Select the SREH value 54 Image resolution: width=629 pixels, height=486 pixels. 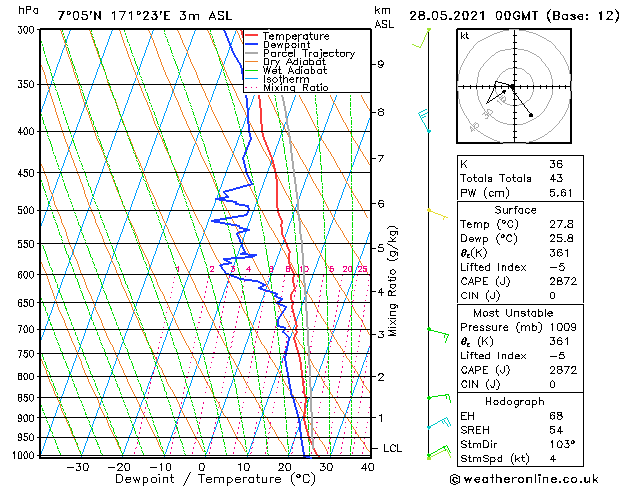pyautogui.click(x=556, y=430)
